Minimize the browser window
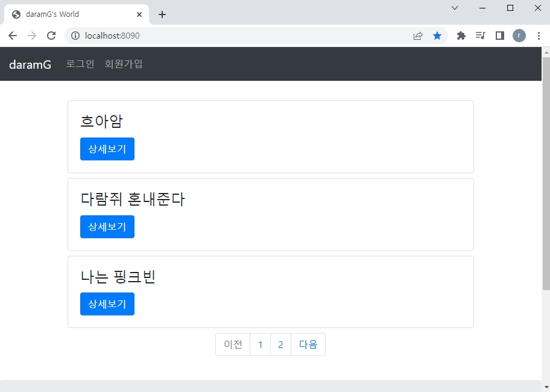Image resolution: width=550 pixels, height=392 pixels. (x=482, y=8)
